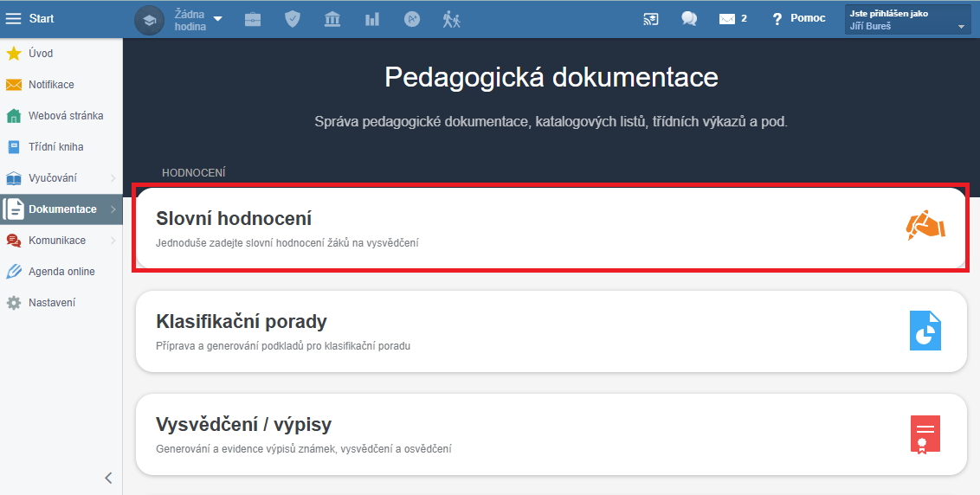Open the bar chart statistics icon
980x495 pixels.
point(372,19)
